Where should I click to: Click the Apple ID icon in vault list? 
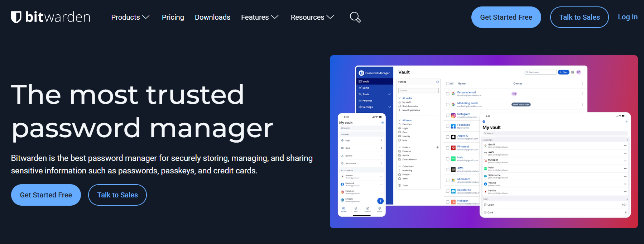(x=453, y=137)
